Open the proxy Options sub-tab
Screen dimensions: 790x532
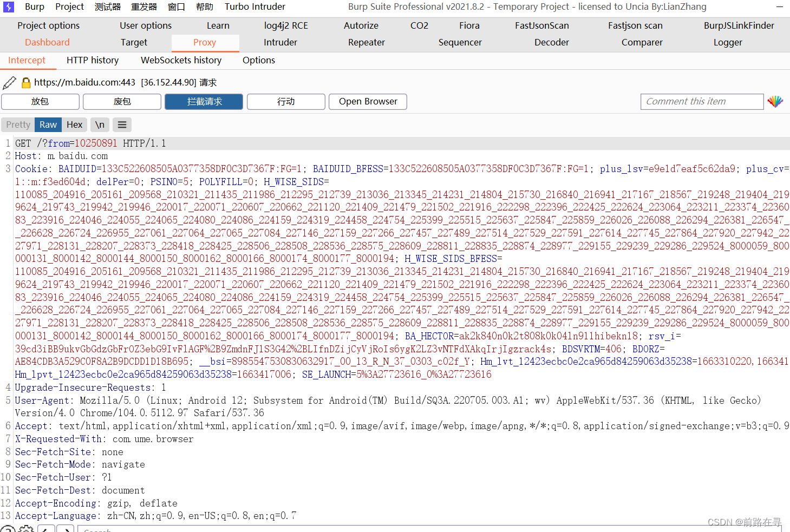pos(259,60)
